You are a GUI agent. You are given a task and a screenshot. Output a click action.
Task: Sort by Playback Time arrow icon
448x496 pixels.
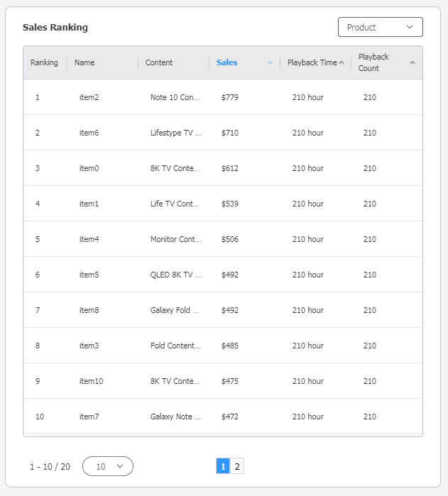(x=342, y=62)
